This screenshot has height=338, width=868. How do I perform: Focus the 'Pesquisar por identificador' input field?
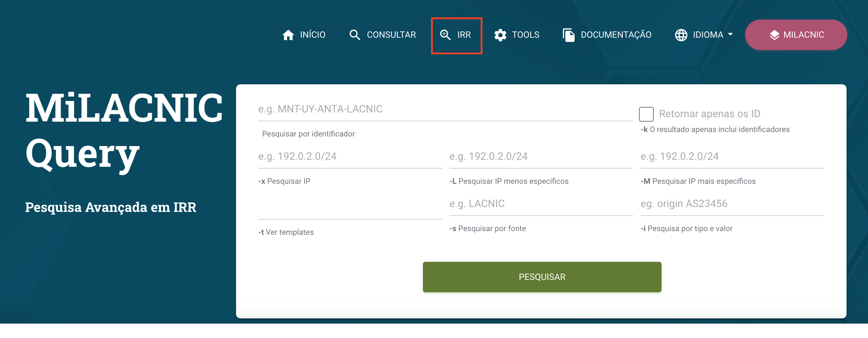click(x=445, y=109)
